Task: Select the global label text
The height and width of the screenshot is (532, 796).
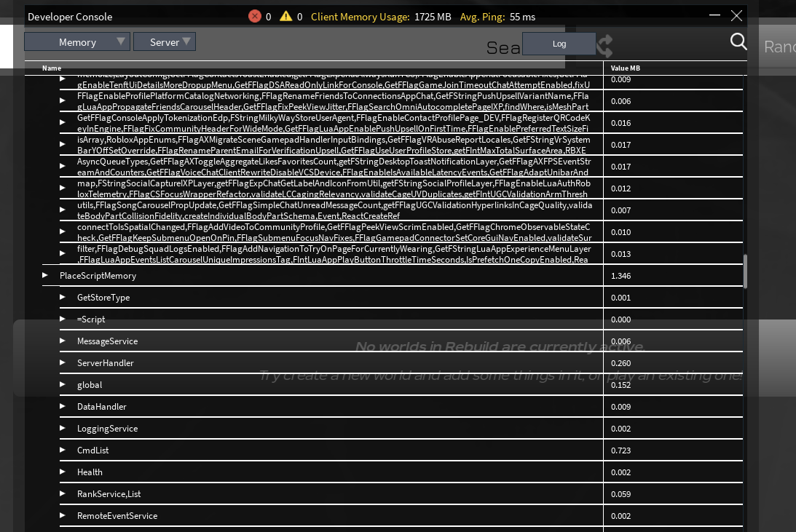Action: (90, 384)
